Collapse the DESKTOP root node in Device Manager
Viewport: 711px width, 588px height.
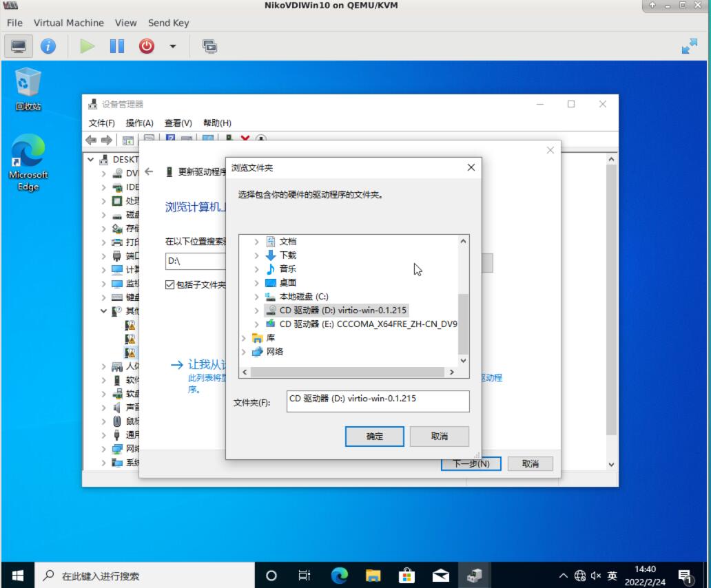coord(91,160)
